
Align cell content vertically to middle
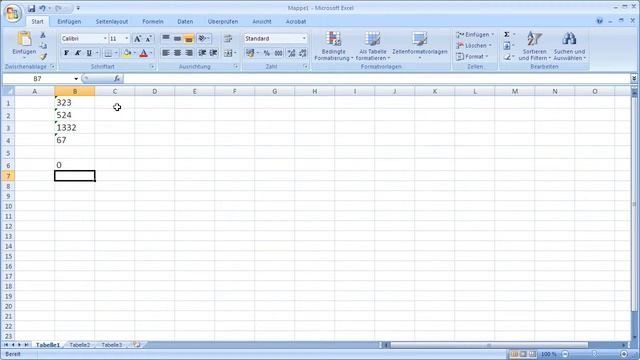[177, 38]
